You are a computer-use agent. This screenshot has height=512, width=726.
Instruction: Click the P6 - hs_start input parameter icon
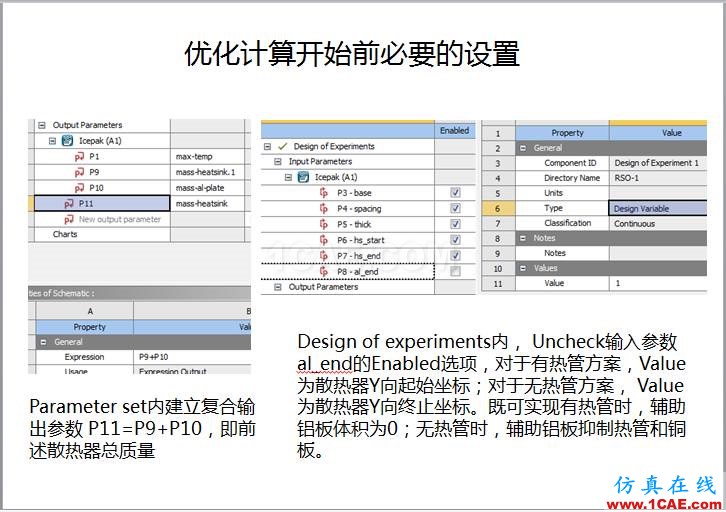[324, 240]
